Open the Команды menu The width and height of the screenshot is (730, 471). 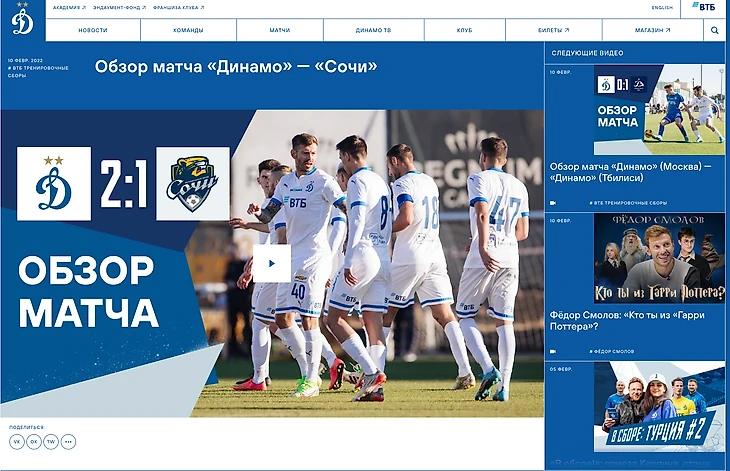(189, 30)
